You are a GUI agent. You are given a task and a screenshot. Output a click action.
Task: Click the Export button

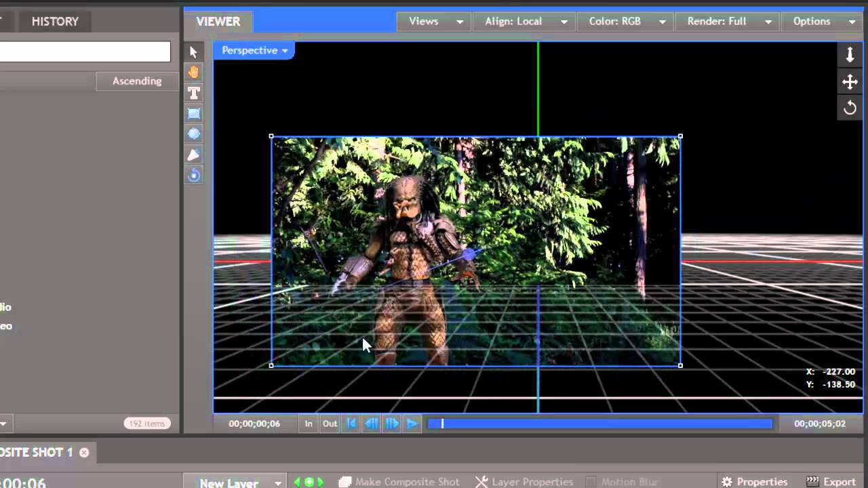831,482
